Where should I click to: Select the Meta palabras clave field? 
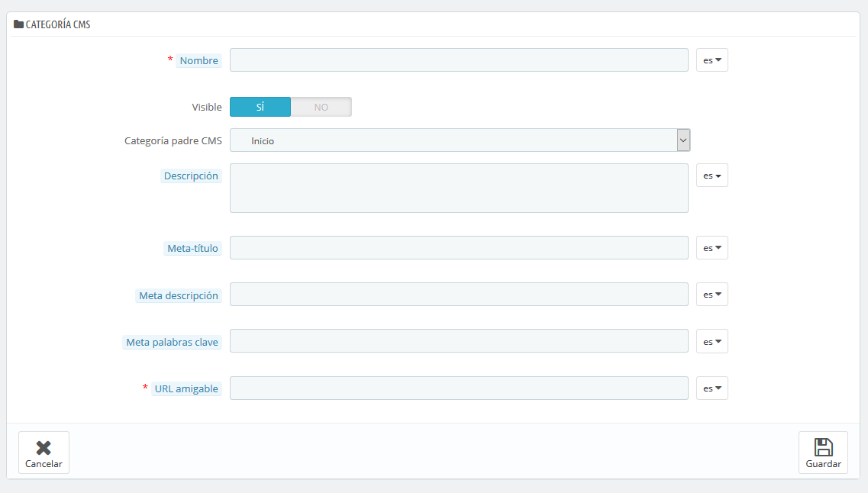coord(459,342)
